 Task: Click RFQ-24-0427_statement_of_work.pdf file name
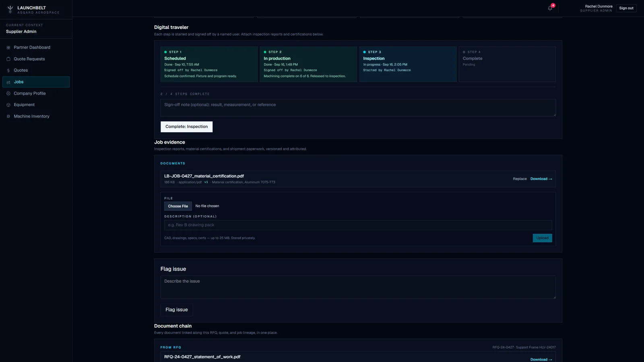click(202, 357)
